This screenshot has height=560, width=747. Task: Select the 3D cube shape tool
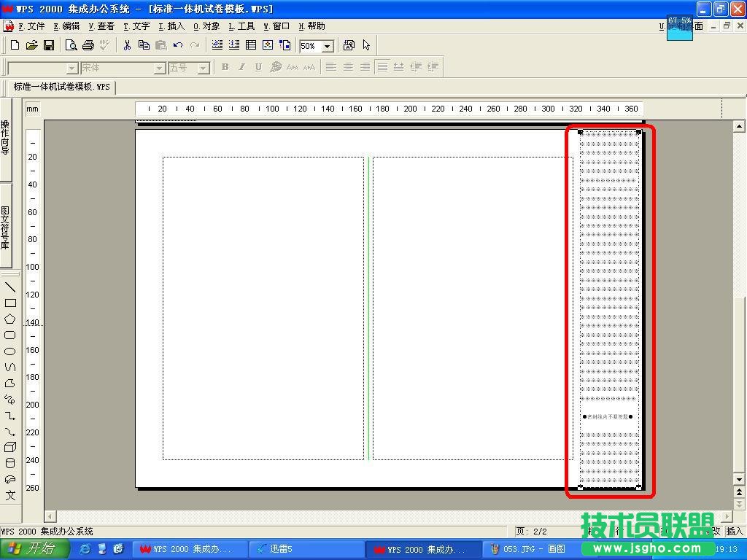10,447
